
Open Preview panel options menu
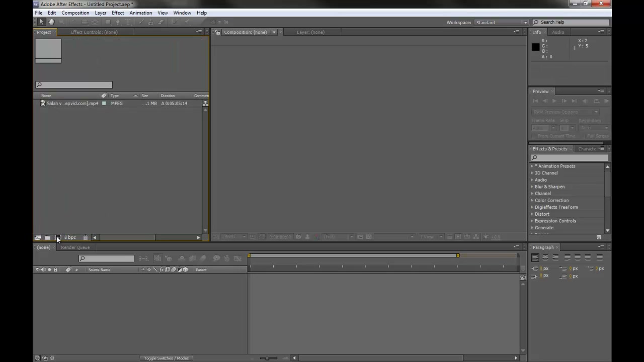(x=601, y=92)
